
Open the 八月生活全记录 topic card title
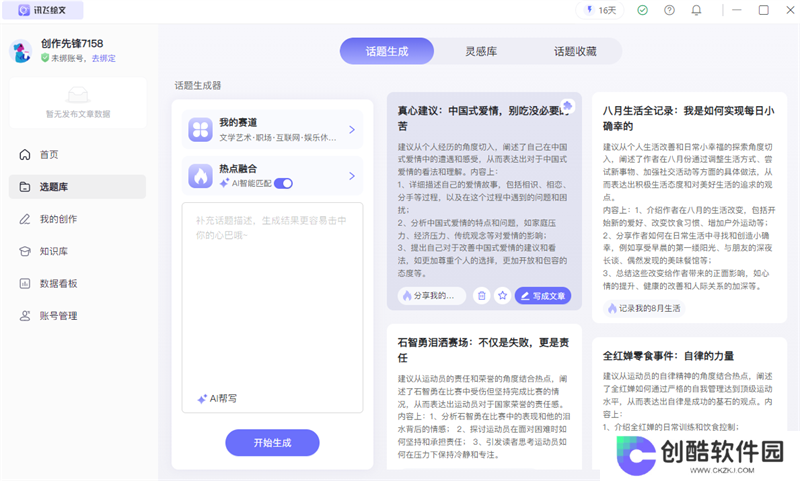click(x=689, y=118)
